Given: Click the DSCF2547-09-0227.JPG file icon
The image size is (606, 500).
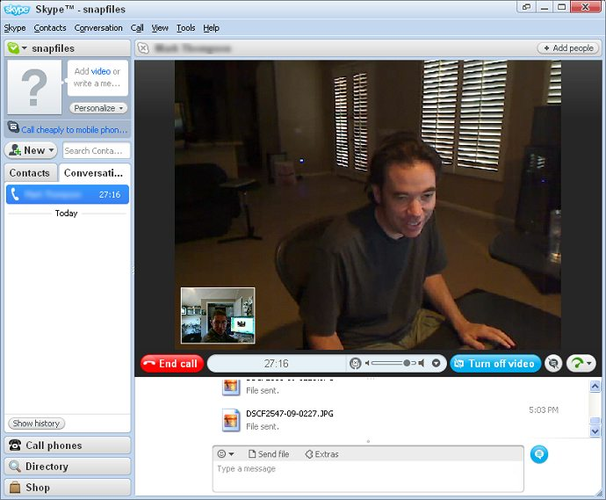Looking at the screenshot, I should 231,420.
